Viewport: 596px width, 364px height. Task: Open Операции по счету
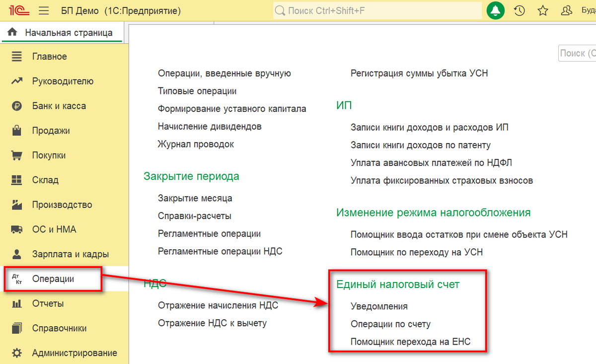pos(390,324)
